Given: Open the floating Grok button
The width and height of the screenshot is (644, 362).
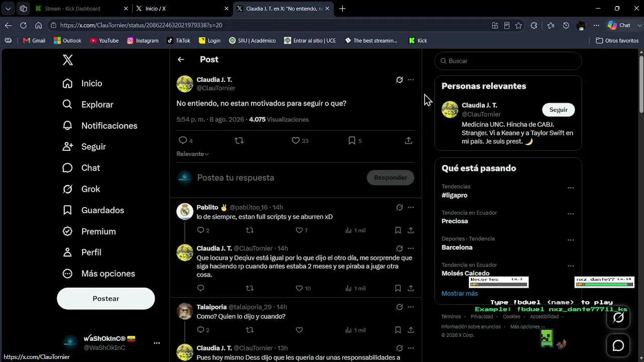Looking at the screenshot, I should (618, 317).
